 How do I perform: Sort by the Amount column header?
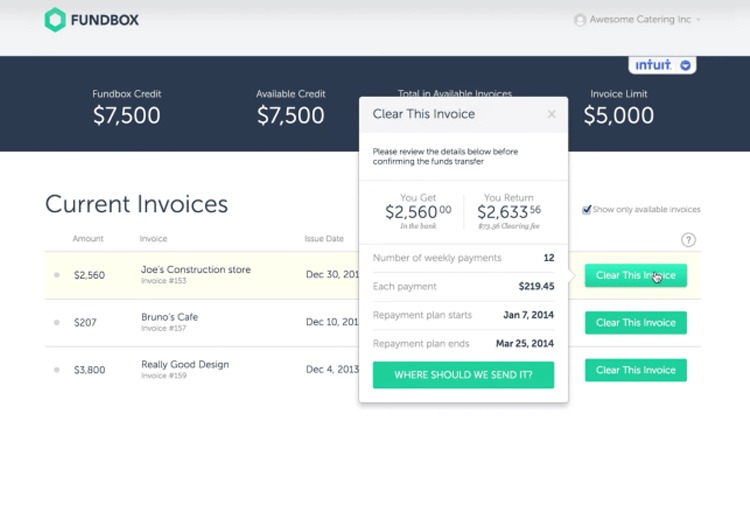point(88,239)
